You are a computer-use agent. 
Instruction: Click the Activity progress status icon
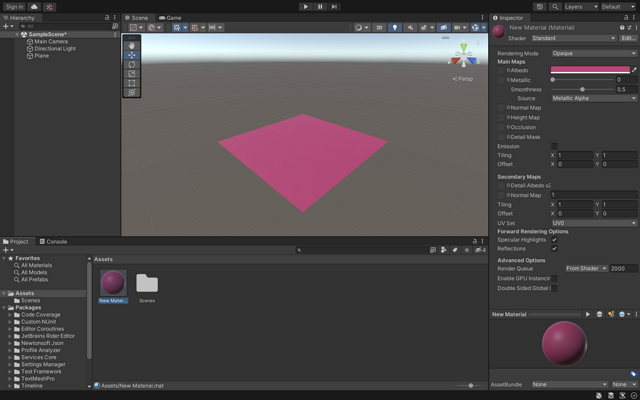[634, 396]
